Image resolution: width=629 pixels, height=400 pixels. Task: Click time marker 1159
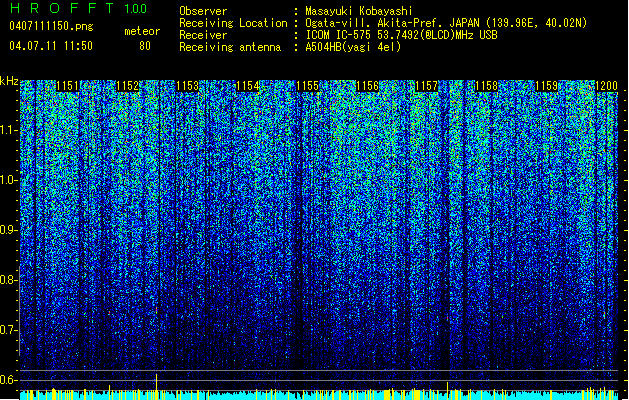547,86
